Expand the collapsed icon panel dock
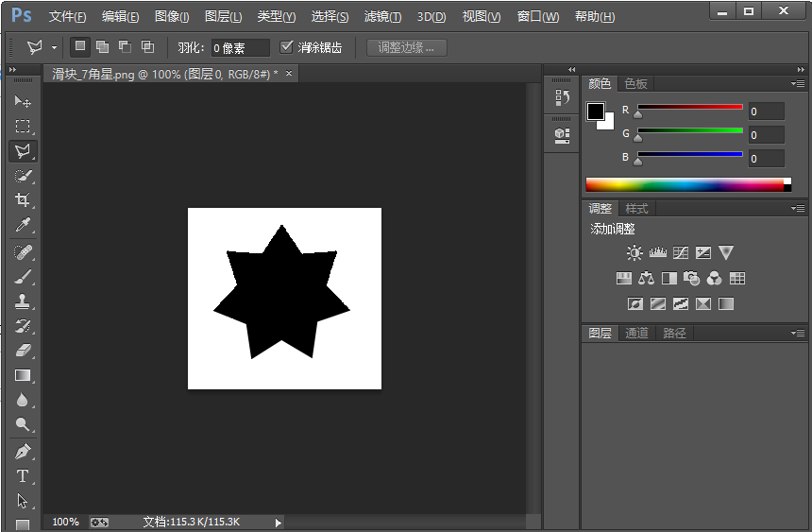 (x=572, y=70)
